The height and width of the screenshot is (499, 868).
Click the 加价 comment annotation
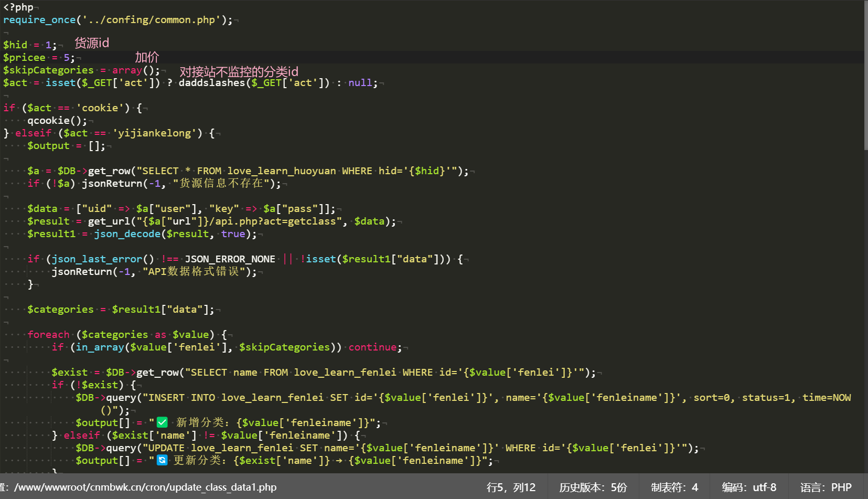tap(147, 57)
